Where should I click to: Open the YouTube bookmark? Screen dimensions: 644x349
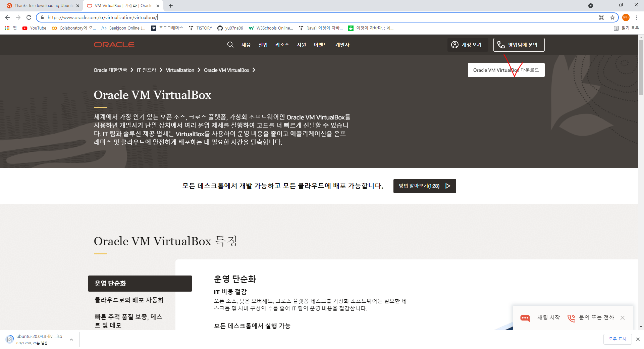[34, 28]
